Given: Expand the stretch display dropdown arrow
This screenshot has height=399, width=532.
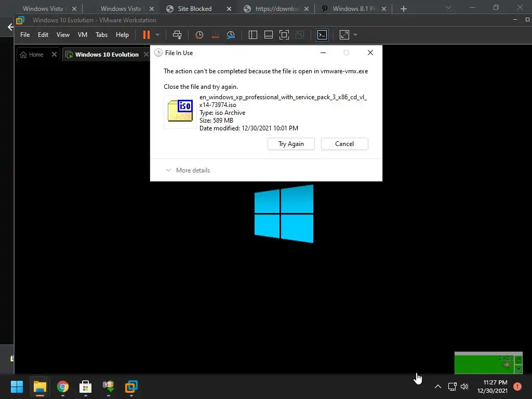Looking at the screenshot, I should (355, 35).
